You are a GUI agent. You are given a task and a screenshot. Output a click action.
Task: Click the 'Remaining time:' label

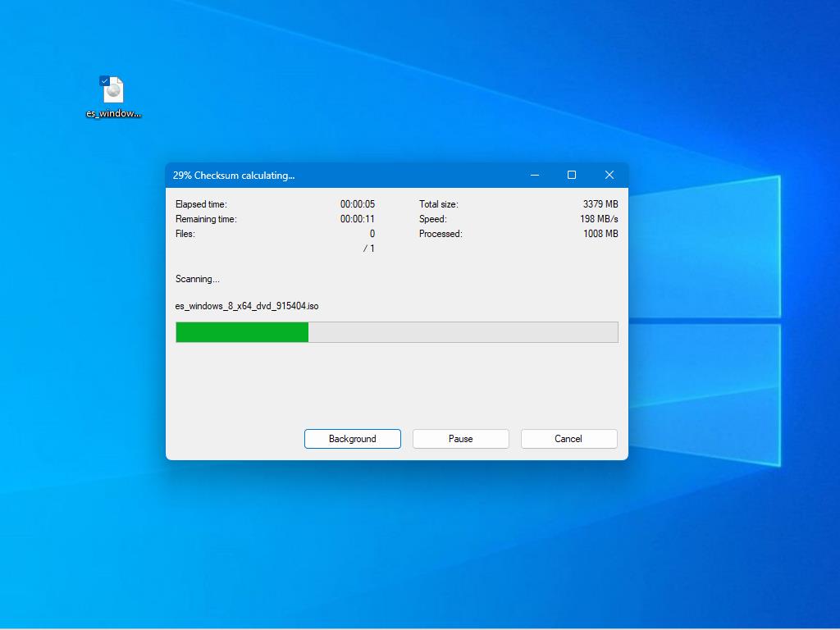[206, 219]
